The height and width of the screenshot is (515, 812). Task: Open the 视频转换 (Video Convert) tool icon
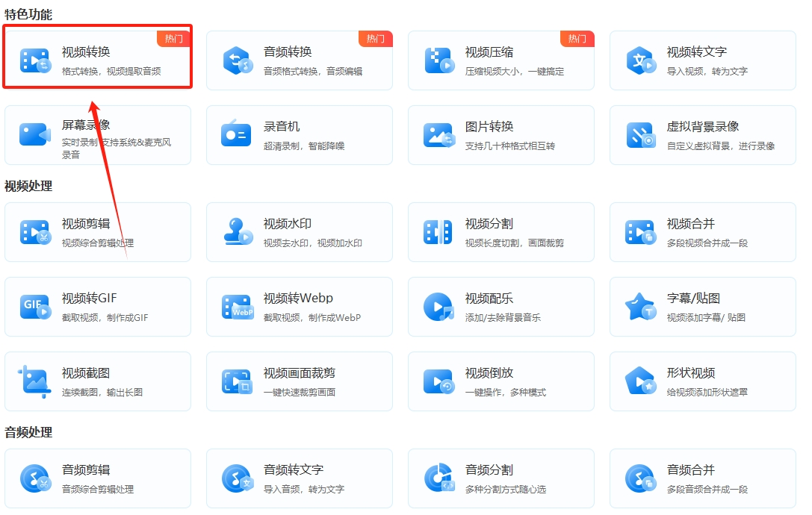[35, 60]
